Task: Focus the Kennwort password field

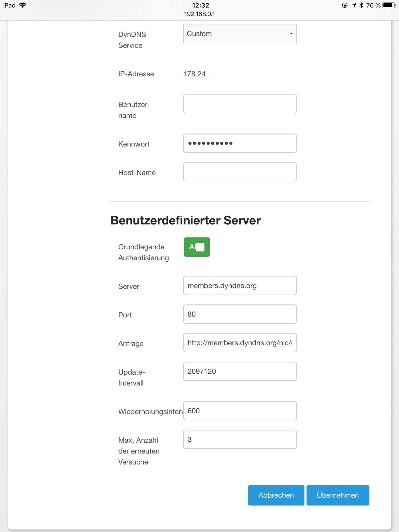Action: [x=240, y=143]
